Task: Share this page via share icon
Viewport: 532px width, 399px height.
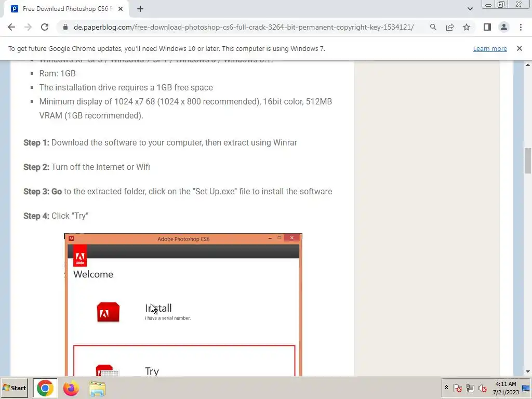Action: click(x=450, y=27)
